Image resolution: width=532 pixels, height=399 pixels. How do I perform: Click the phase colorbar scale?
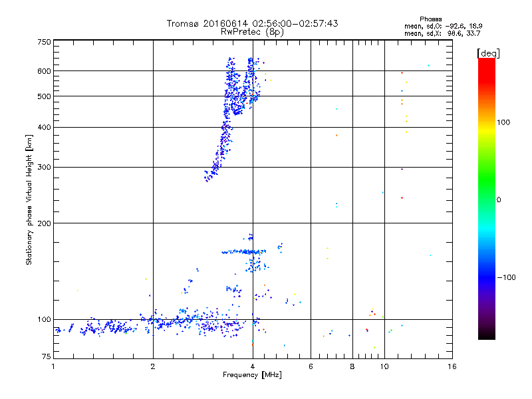(487, 198)
